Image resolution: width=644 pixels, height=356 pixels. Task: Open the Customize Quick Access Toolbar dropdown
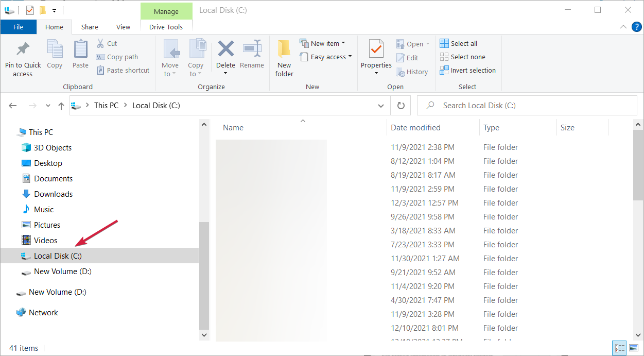[54, 10]
